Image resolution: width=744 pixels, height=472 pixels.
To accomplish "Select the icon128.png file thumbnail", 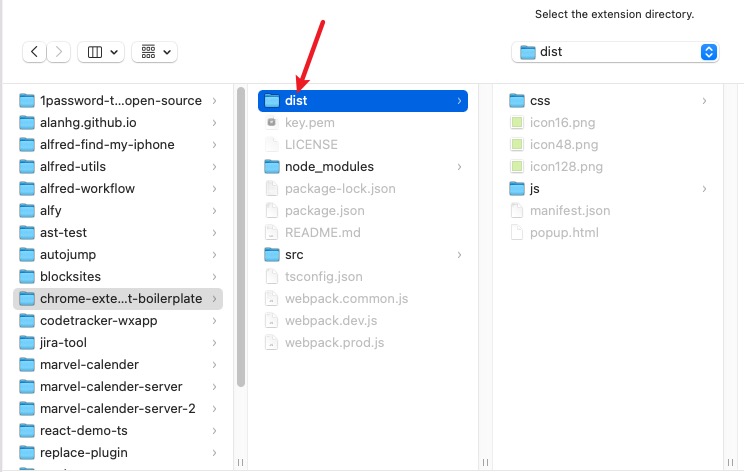I will pyautogui.click(x=517, y=167).
